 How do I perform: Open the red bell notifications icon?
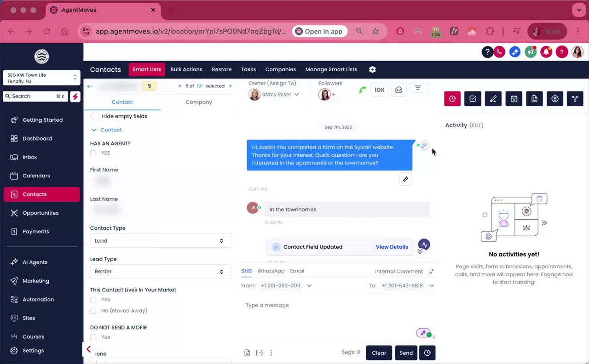click(546, 52)
